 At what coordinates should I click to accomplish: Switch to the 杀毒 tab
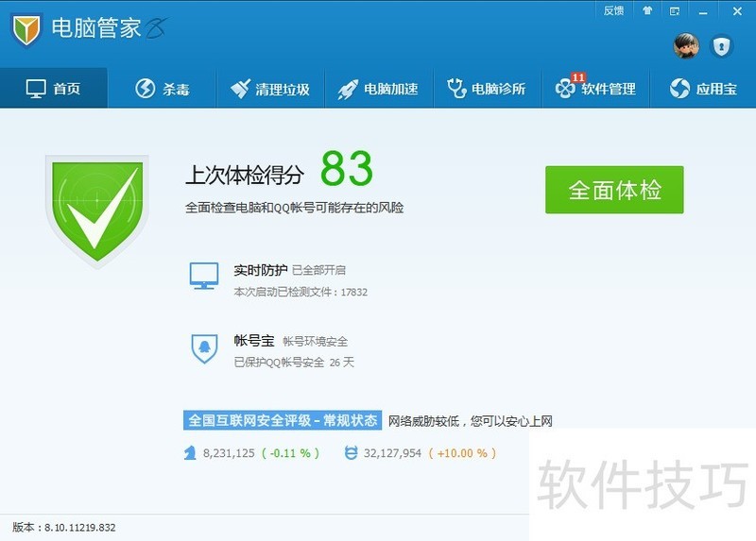tap(162, 89)
